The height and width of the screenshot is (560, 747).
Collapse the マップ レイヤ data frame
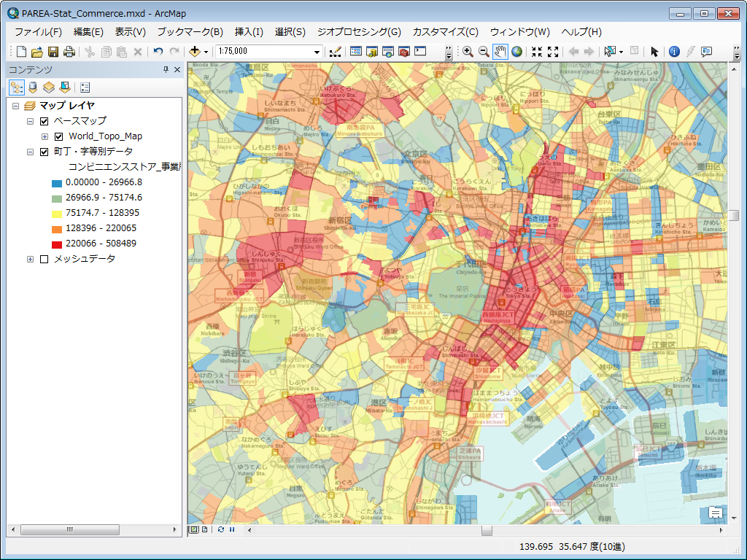[16, 106]
